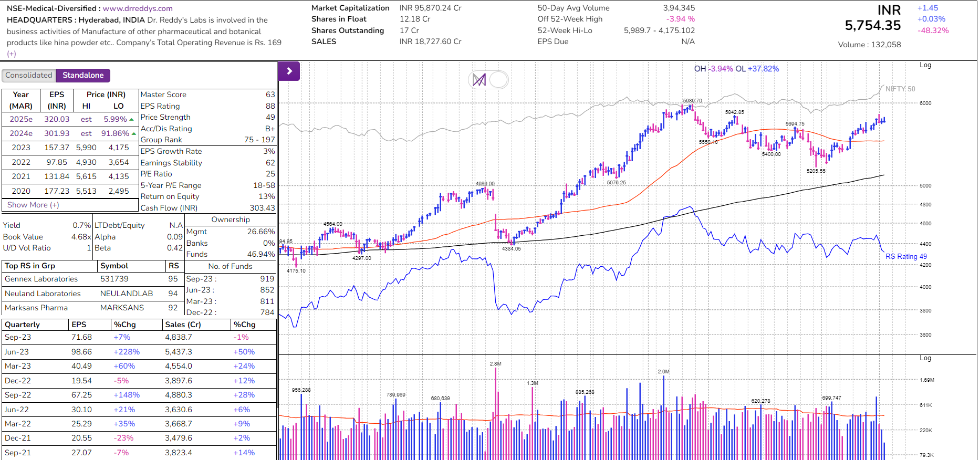The height and width of the screenshot is (460, 980).
Task: Select the 2020 yearly EPS row
Action: coord(70,191)
